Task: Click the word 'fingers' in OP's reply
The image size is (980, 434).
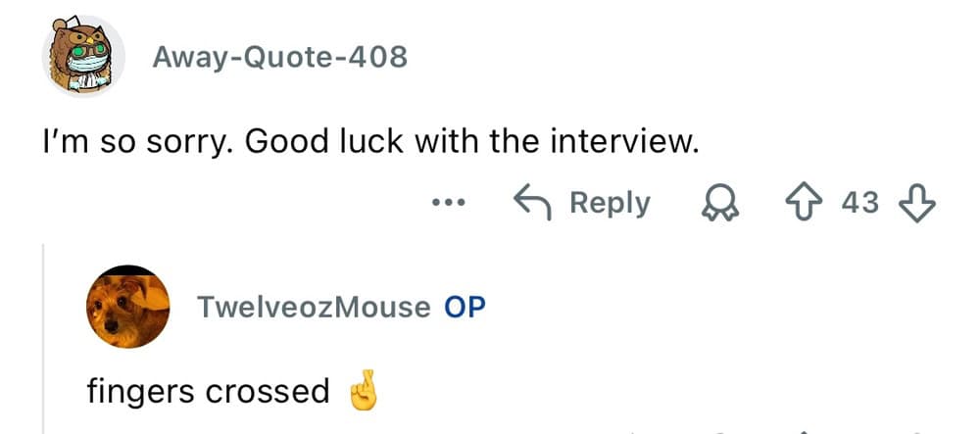Action: click(142, 392)
